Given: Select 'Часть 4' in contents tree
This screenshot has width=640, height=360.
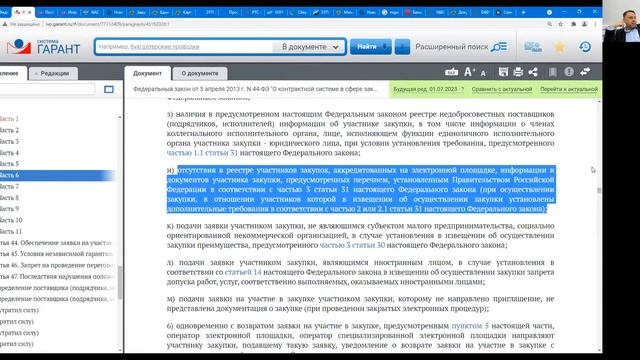Looking at the screenshot, I should pos(10,153).
